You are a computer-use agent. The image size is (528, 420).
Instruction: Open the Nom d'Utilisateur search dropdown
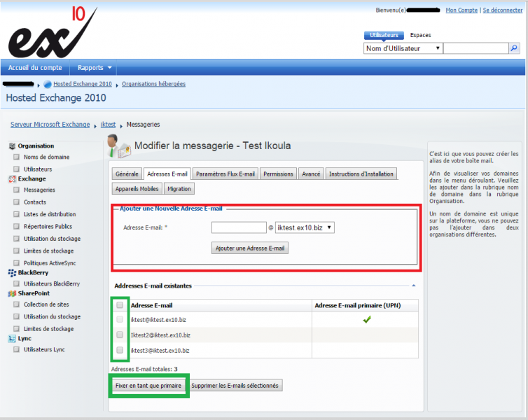pyautogui.click(x=403, y=48)
